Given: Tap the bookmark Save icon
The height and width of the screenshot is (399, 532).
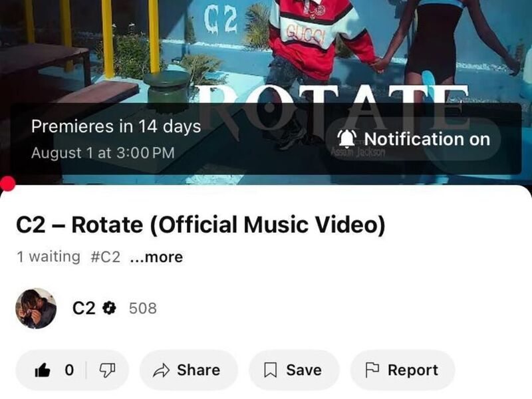Looking at the screenshot, I should 271,370.
